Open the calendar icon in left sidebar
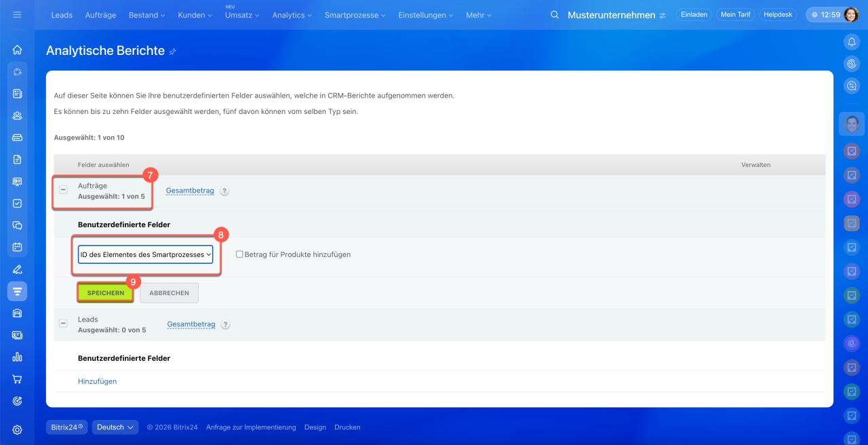This screenshot has width=868, height=445. pyautogui.click(x=17, y=247)
